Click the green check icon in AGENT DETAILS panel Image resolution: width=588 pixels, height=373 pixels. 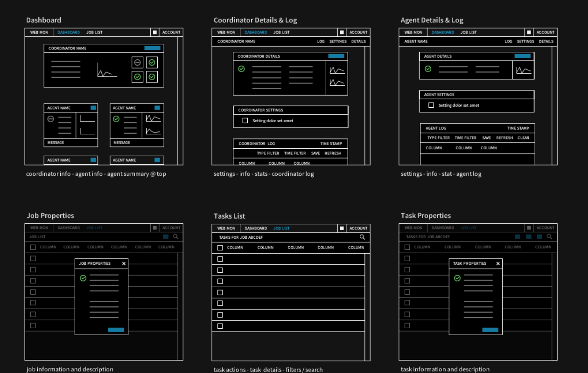(x=428, y=69)
